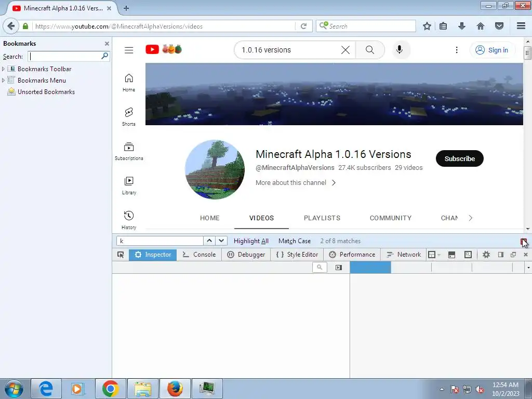Click the Pocket icon in toolbar
532x399 pixels.
[x=499, y=26]
